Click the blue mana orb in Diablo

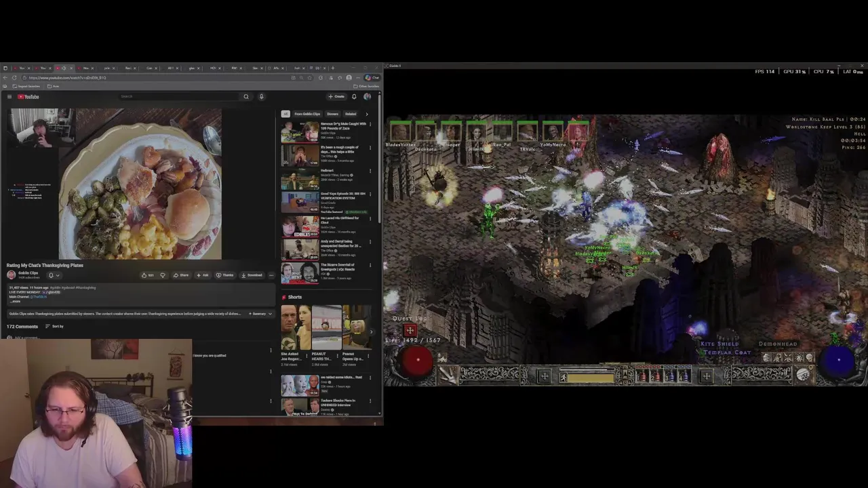point(838,360)
